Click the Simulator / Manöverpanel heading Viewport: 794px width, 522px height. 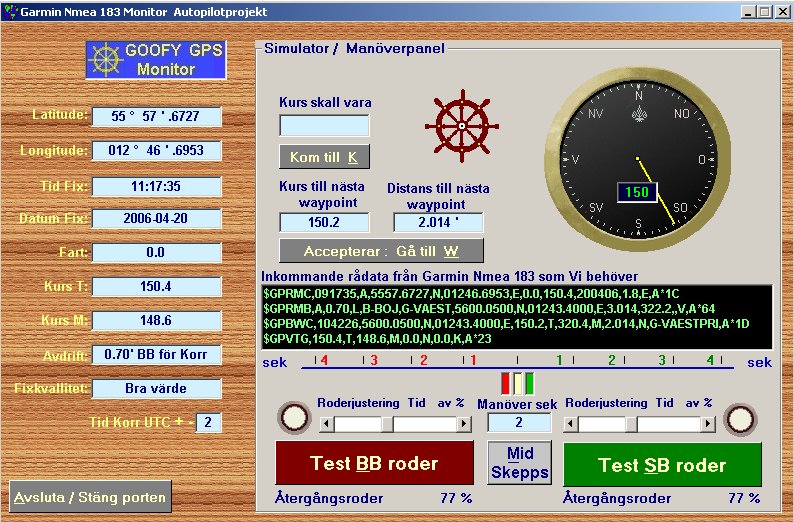pyautogui.click(x=354, y=49)
